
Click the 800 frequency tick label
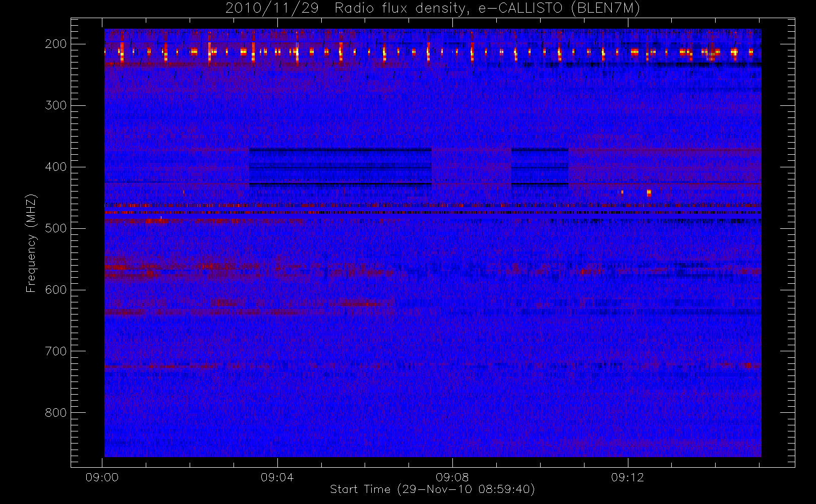[56, 413]
